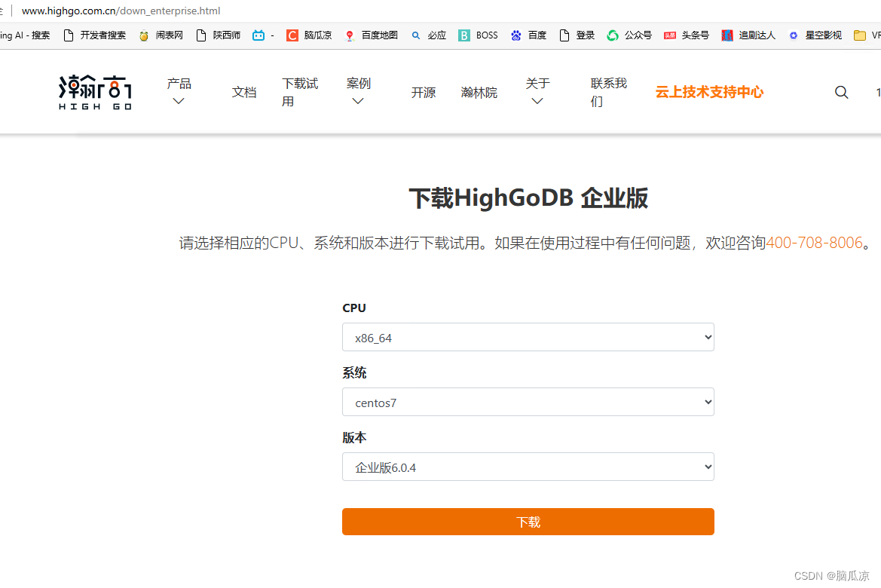The width and height of the screenshot is (881, 588).
Task: Open the 必应 bookmark
Action: 429,35
